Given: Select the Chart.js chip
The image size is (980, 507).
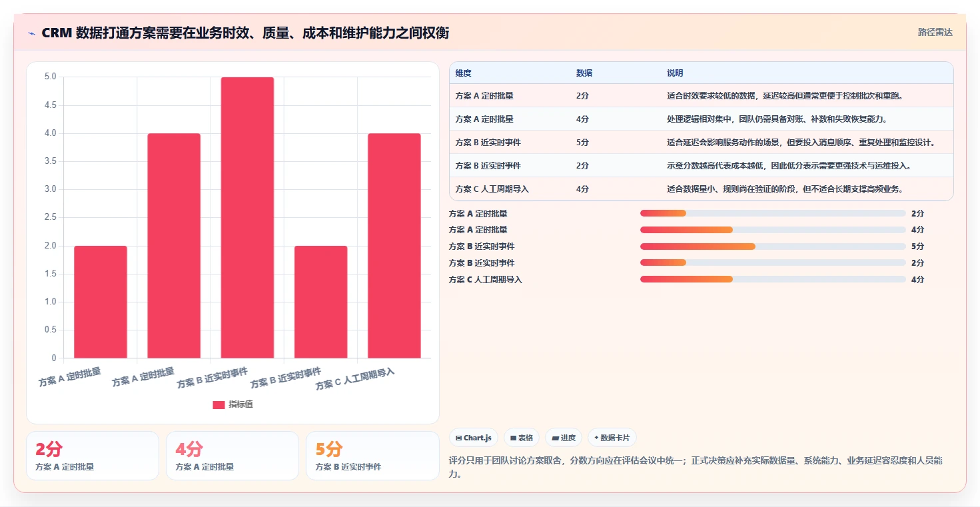Looking at the screenshot, I should 474,438.
